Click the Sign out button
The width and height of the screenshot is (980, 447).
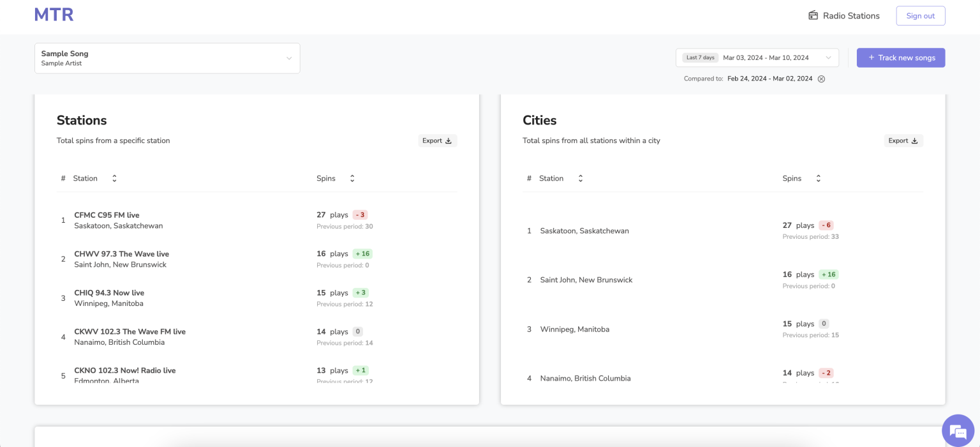(x=920, y=16)
